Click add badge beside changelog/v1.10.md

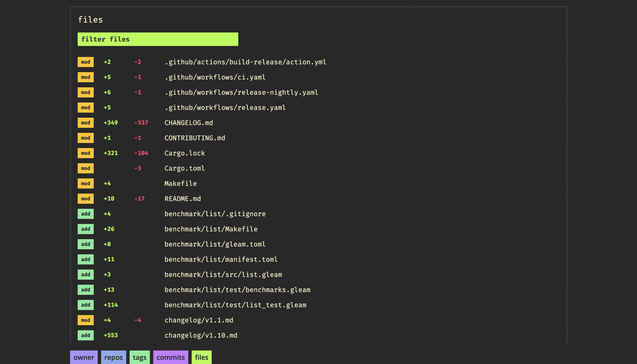click(x=85, y=335)
